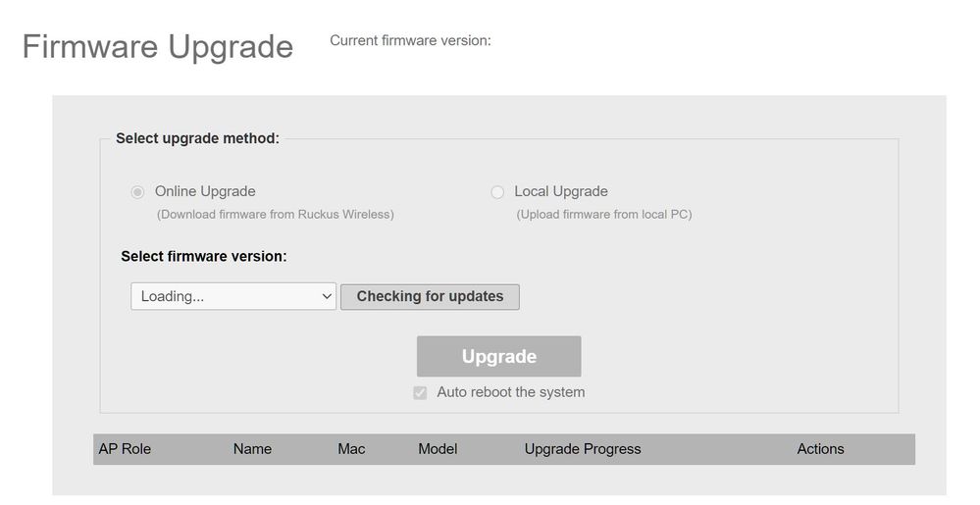
Task: Click the Upgrade Progress column header
Action: 583,449
